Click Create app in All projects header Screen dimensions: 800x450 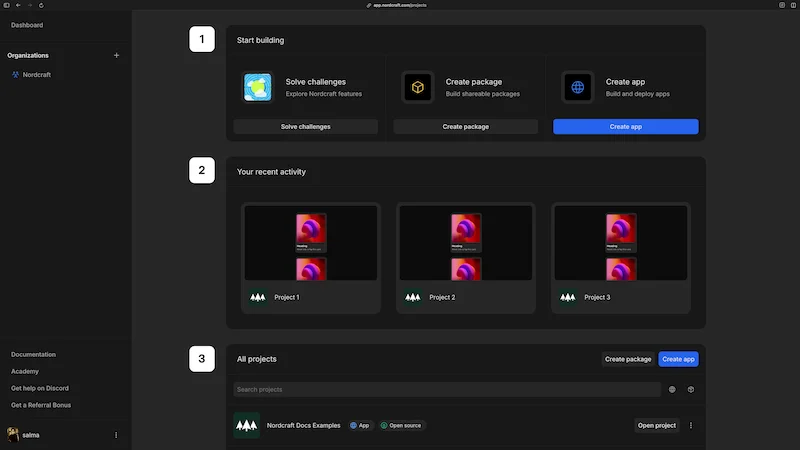tap(678, 359)
